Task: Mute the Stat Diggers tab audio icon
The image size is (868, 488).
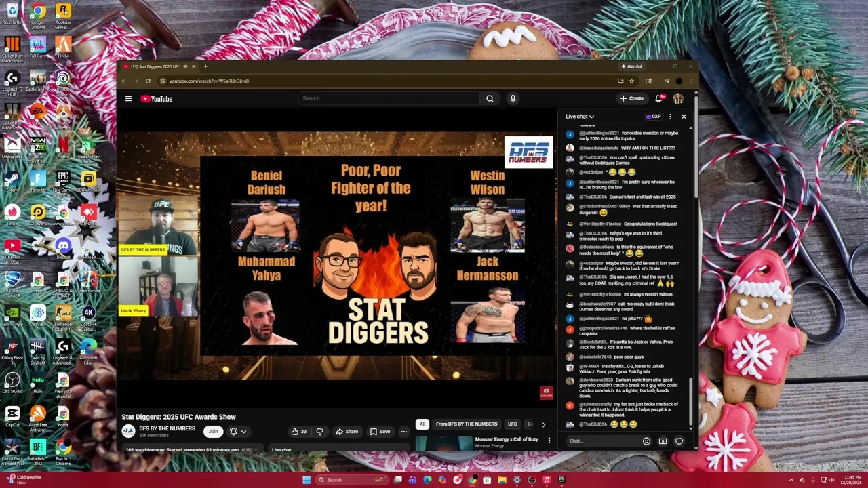Action: pyautogui.click(x=185, y=66)
